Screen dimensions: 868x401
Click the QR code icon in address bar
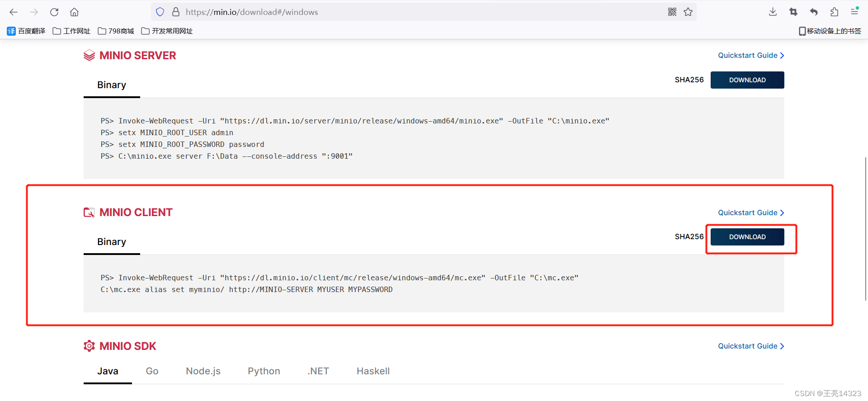point(672,12)
